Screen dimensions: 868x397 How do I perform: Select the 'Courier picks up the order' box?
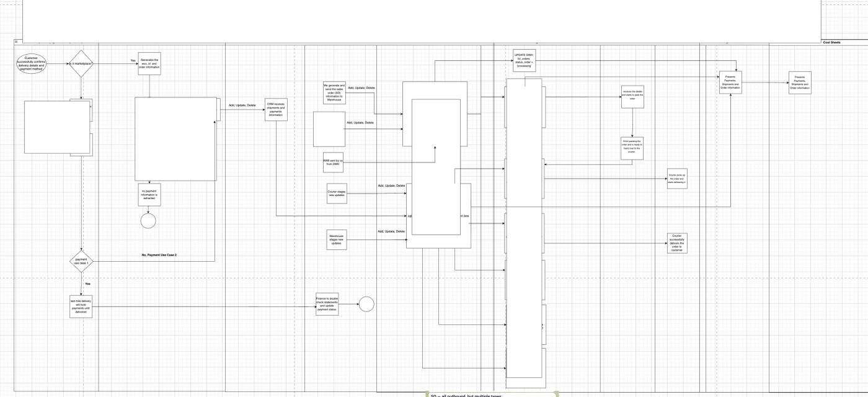677,179
